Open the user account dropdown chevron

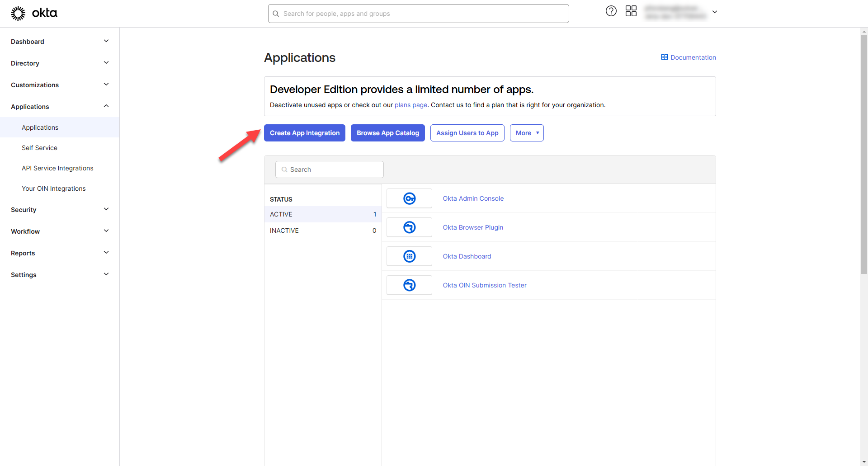pyautogui.click(x=715, y=12)
